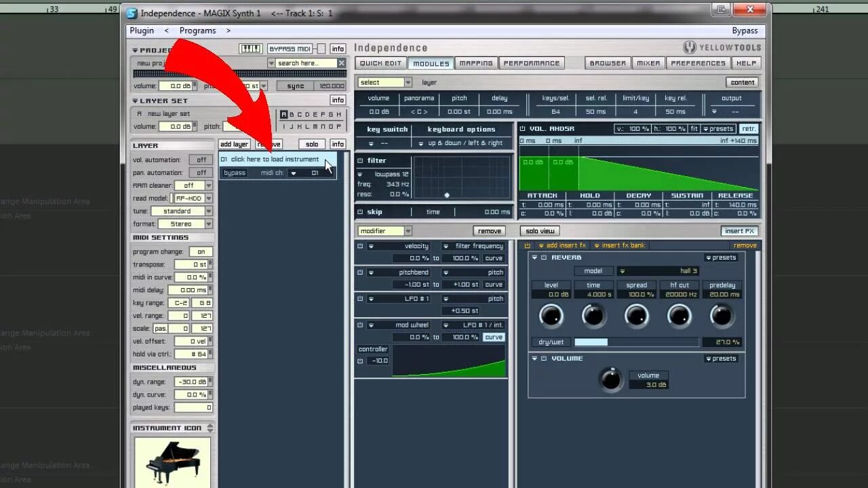Turn the reverb predelay knob
Image resolution: width=868 pixels, height=488 pixels.
click(722, 316)
